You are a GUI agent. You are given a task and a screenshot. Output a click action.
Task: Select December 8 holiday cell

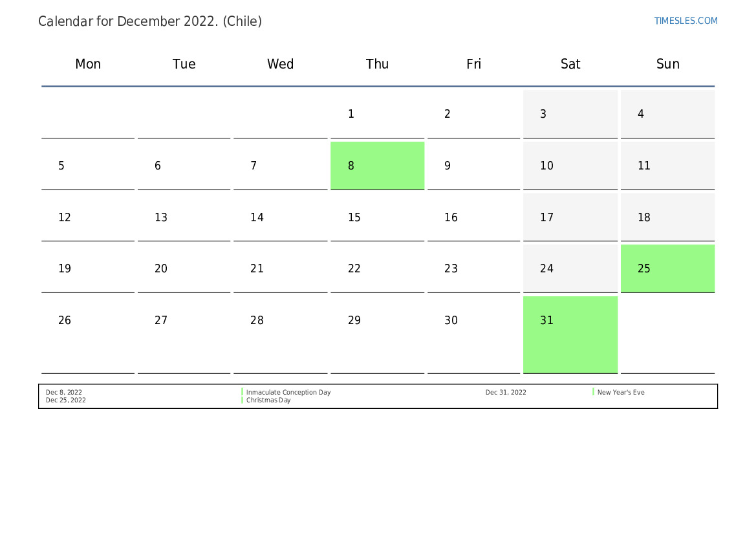tap(377, 166)
